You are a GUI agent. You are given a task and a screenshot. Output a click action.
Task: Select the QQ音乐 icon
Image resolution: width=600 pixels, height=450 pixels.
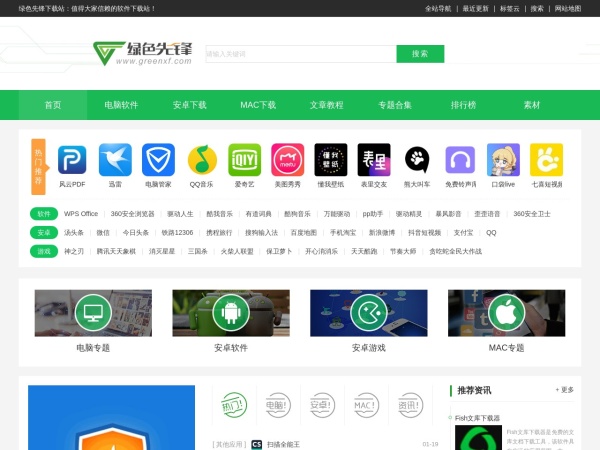(x=202, y=159)
